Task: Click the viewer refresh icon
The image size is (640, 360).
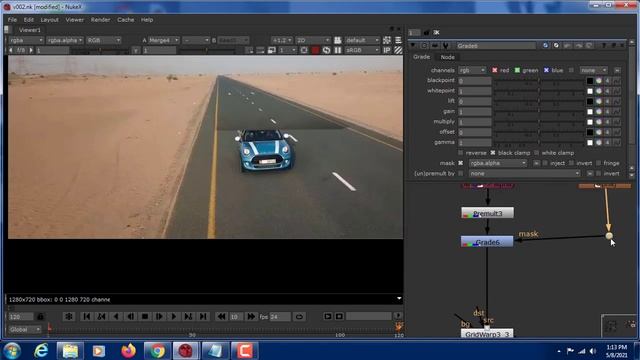Action: coord(326,50)
